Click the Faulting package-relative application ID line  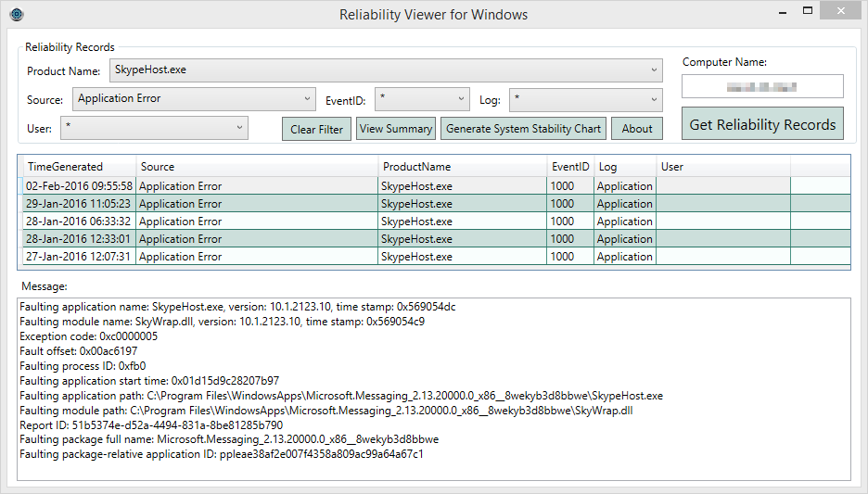[222, 454]
